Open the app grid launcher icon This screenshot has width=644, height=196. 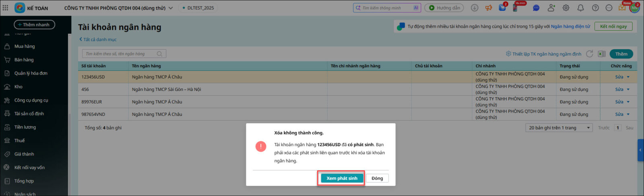[x=5, y=8]
